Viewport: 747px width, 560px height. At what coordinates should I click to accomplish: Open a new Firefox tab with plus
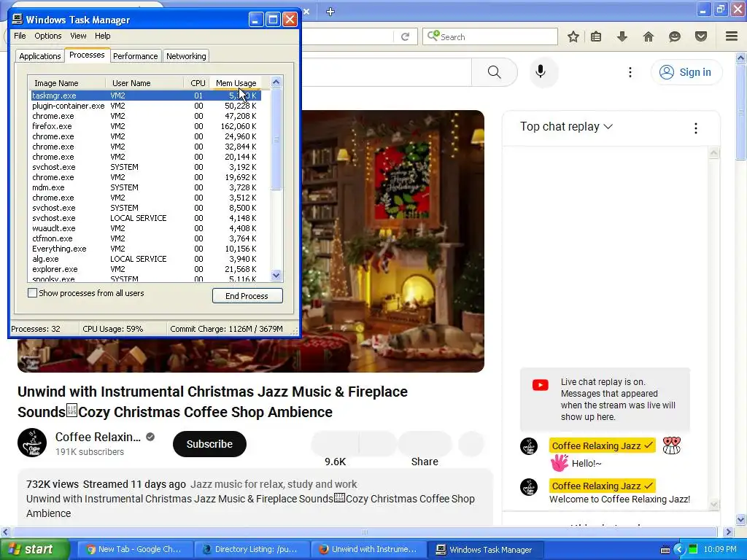[x=330, y=12]
